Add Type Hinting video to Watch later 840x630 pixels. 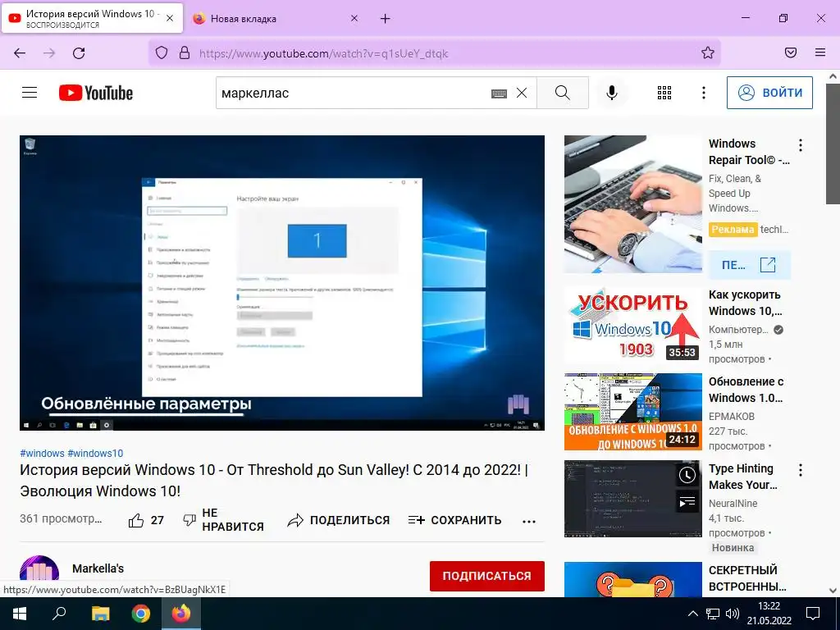(687, 475)
